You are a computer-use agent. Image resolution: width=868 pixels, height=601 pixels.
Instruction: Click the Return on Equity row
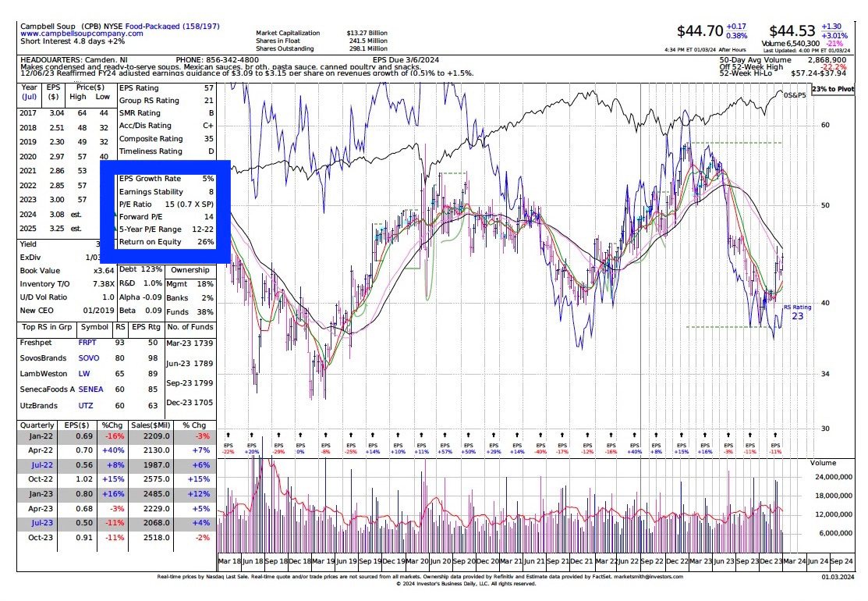point(167,242)
